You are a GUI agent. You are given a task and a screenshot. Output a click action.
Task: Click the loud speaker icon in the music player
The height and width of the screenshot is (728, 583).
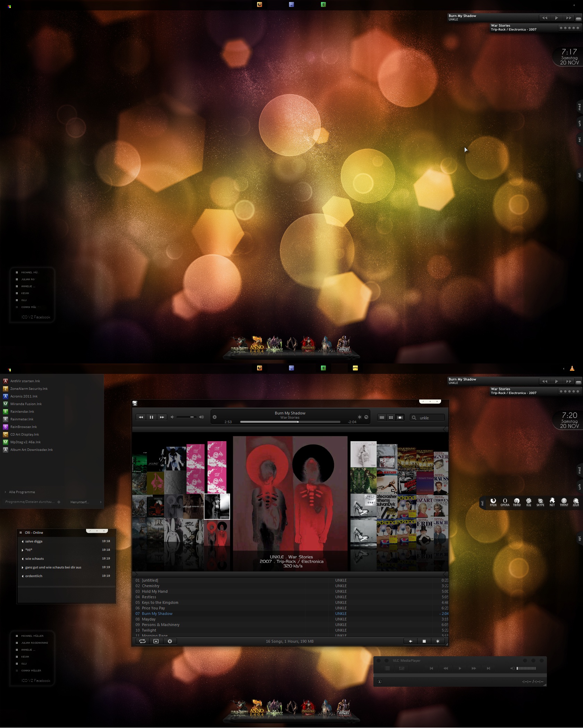pos(201,417)
